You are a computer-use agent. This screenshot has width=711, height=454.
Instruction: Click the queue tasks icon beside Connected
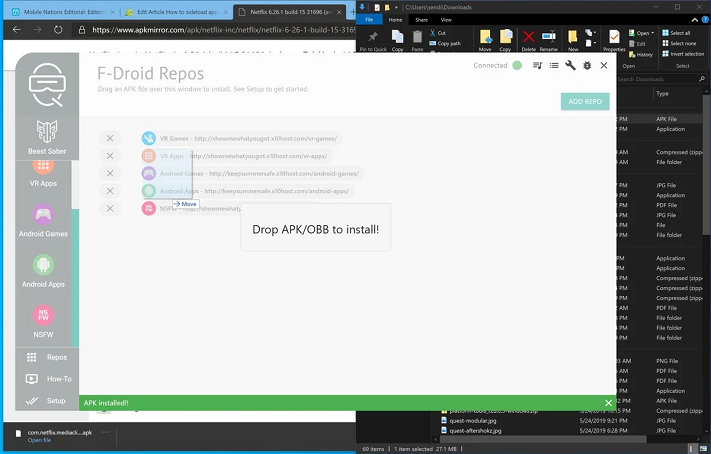click(537, 66)
